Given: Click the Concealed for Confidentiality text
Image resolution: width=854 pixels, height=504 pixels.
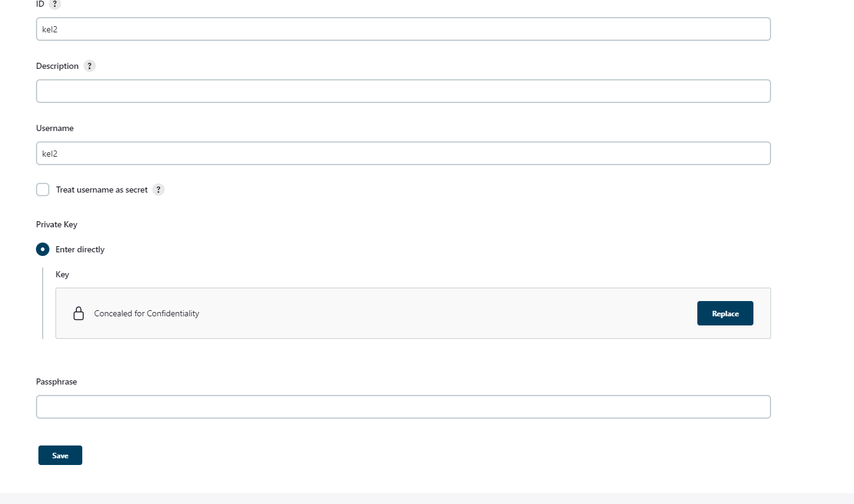Looking at the screenshot, I should 146,313.
